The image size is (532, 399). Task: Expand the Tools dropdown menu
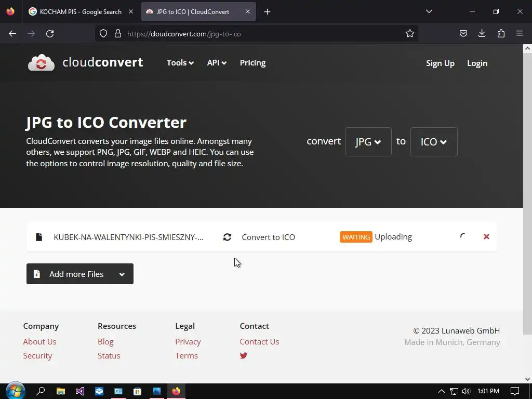pos(180,63)
